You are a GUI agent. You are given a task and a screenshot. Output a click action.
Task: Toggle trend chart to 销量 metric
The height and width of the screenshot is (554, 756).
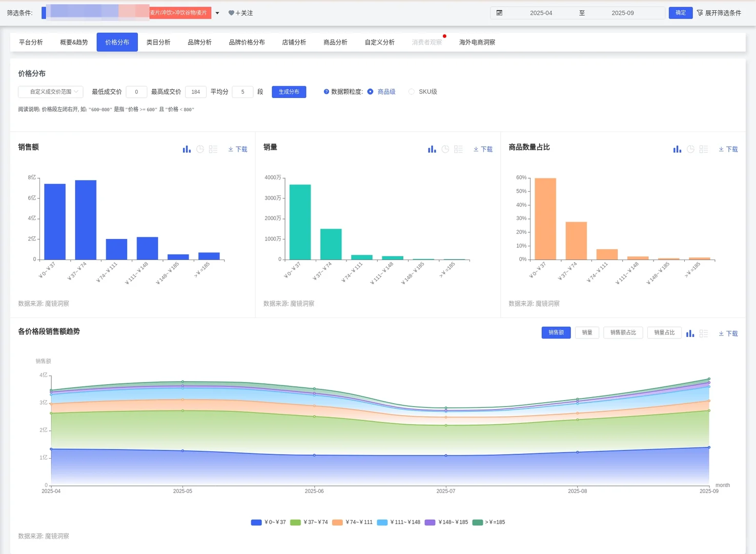(587, 332)
